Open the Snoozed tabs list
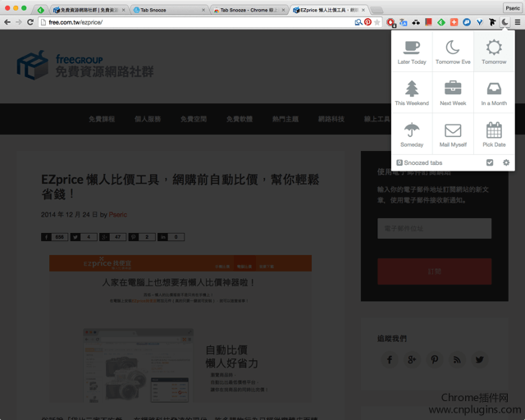 [419, 162]
